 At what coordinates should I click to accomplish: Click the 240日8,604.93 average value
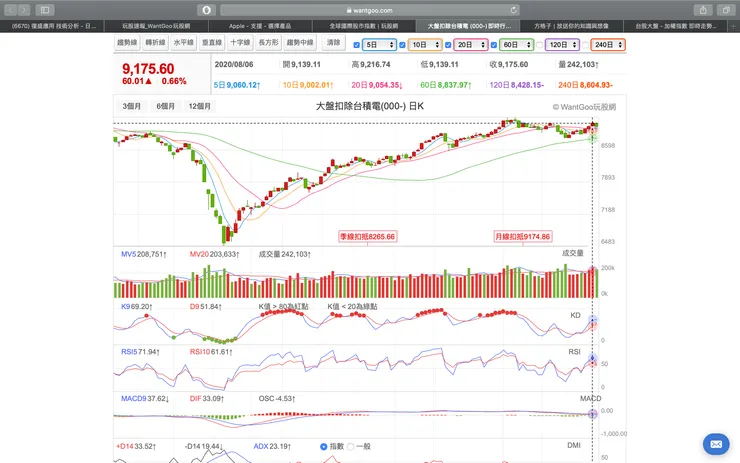tap(585, 85)
